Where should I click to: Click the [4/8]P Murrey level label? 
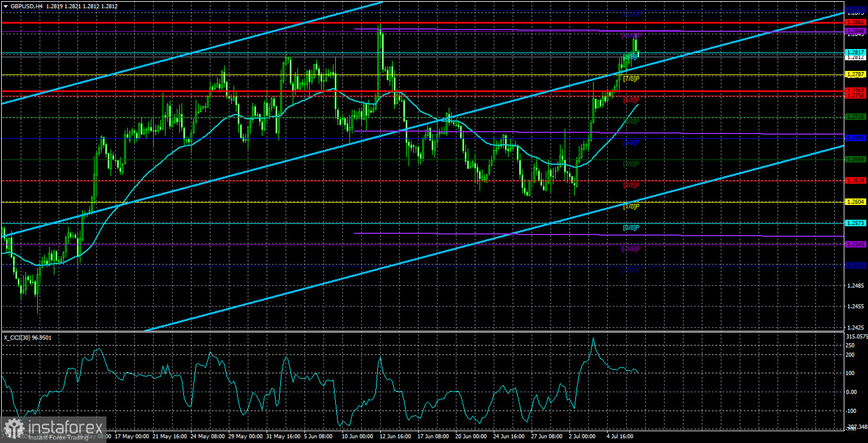tap(631, 142)
